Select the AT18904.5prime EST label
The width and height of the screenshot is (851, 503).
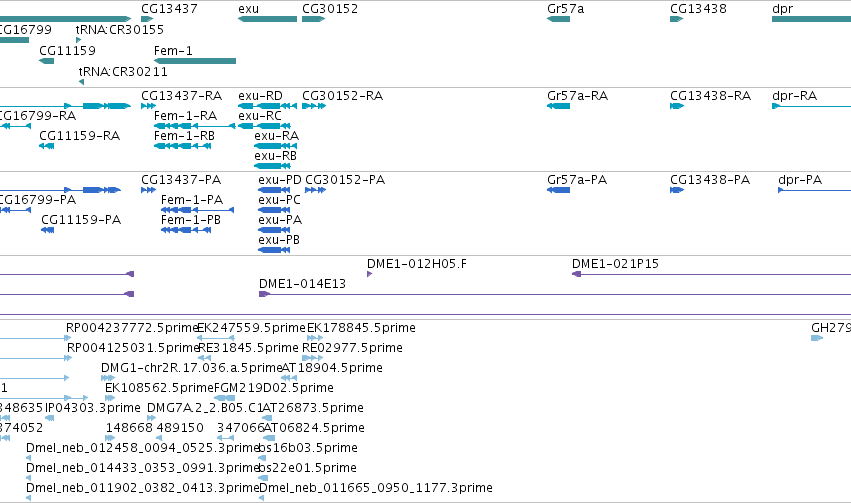[x=332, y=368]
